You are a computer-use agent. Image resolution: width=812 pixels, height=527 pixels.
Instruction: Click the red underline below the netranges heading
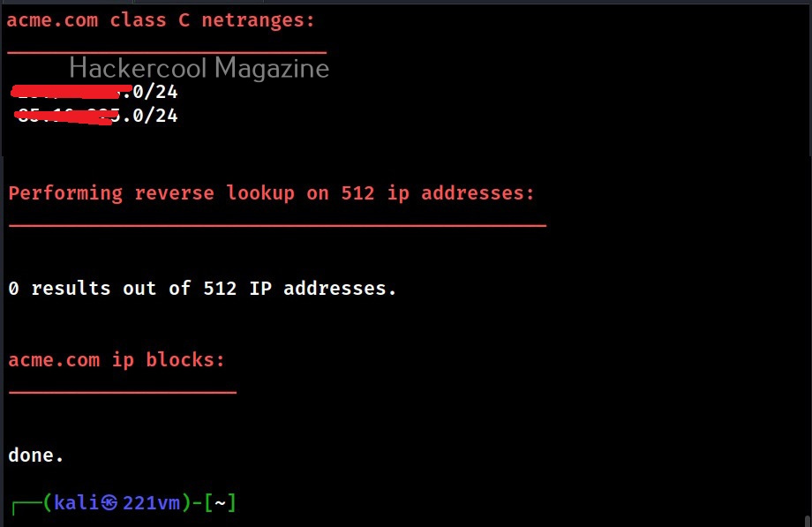click(x=168, y=53)
